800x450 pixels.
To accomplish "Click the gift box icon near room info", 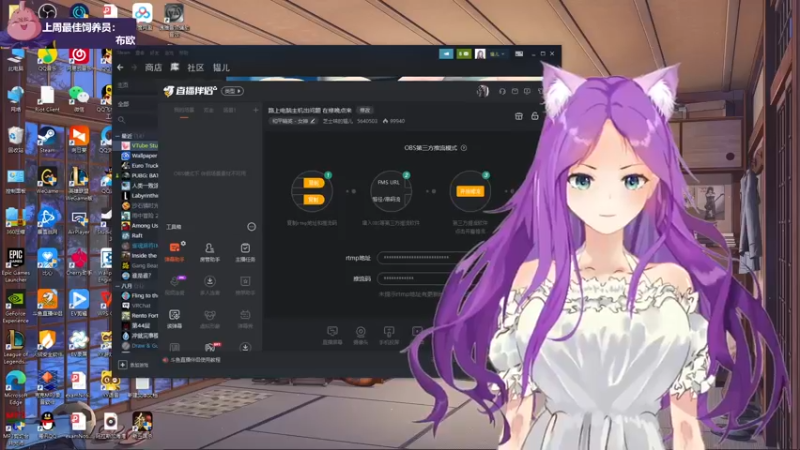I will [518, 116].
